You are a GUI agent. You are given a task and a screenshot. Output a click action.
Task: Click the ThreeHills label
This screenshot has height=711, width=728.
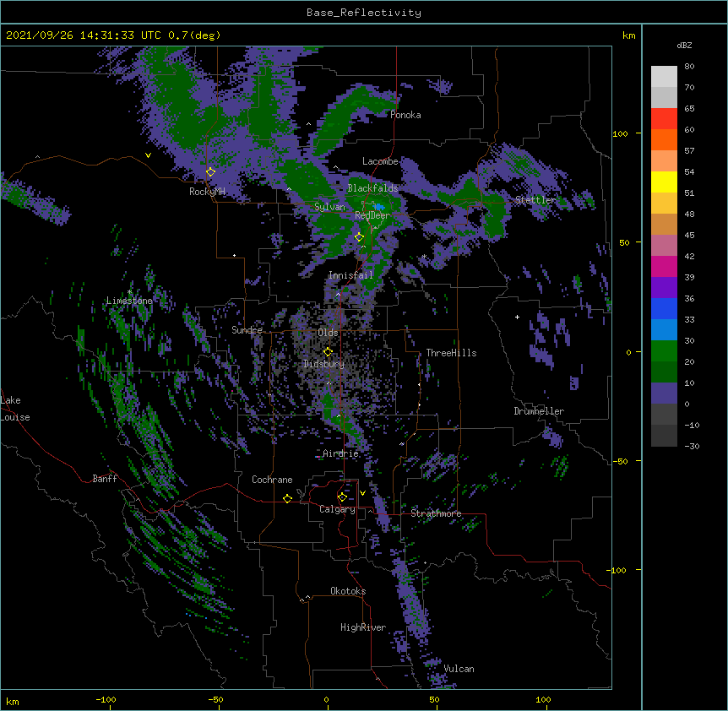click(x=451, y=353)
